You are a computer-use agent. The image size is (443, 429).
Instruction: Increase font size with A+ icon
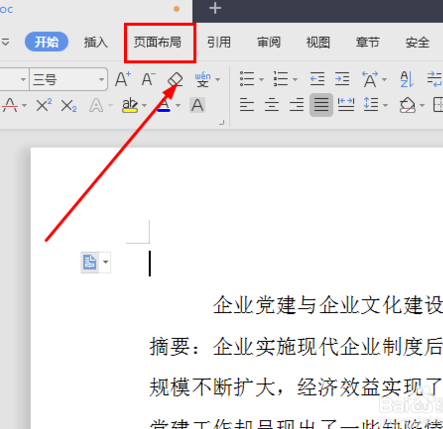123,79
